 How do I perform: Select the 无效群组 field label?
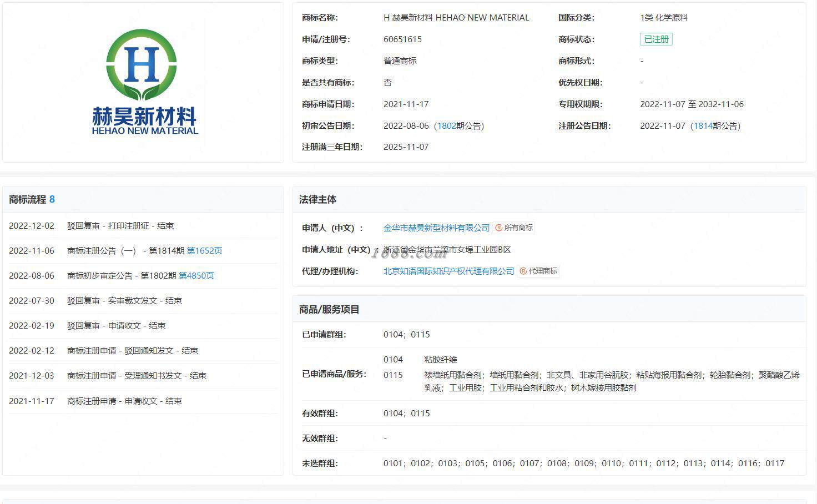pyautogui.click(x=320, y=439)
